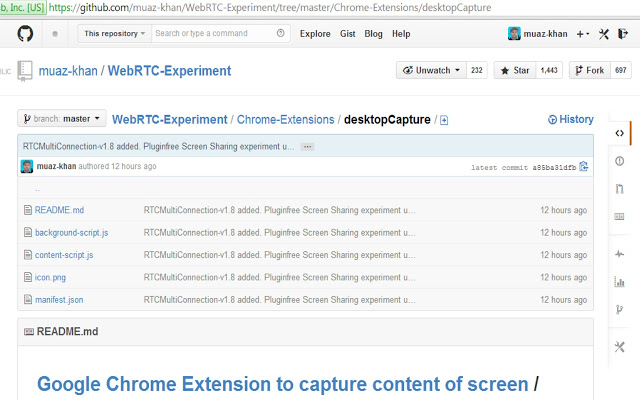This screenshot has width=640, height=400.
Task: Open the WebRTC-Experiment repository title link
Action: 169,71
